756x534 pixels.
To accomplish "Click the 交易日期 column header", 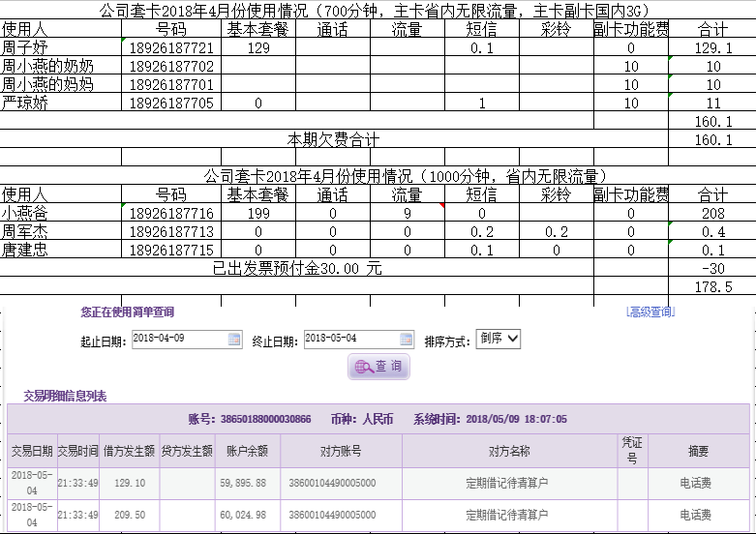I will click(32, 451).
